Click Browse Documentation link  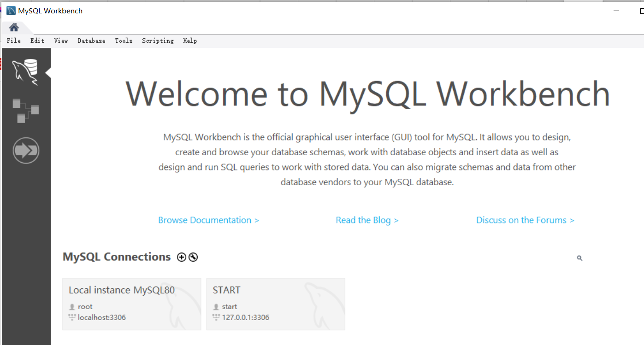tap(208, 220)
